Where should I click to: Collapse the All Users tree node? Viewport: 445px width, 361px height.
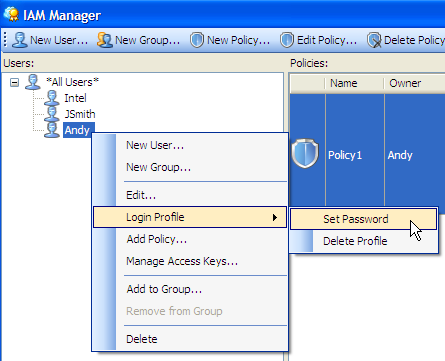pos(14,82)
